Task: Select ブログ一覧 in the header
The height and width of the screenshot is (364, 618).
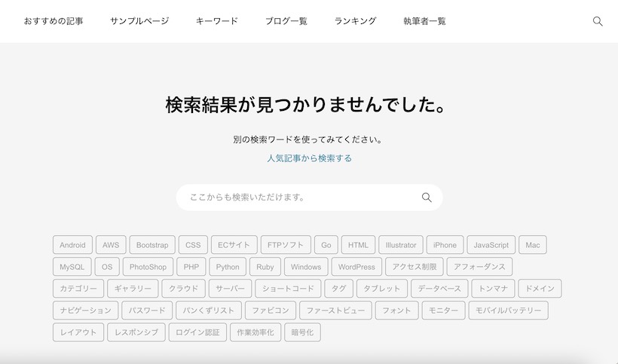Action: click(286, 21)
